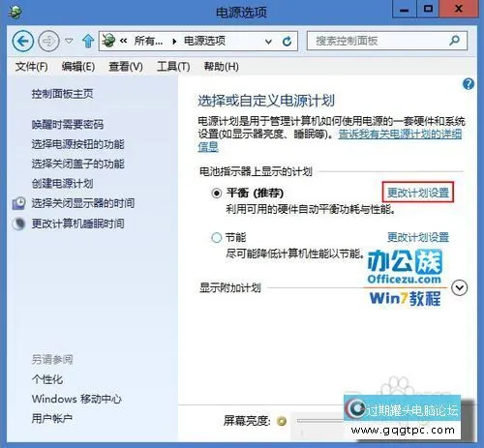This screenshot has height=448, width=484.
Task: Click the sleep moon icon in sidebar
Action: pyautogui.click(x=18, y=224)
